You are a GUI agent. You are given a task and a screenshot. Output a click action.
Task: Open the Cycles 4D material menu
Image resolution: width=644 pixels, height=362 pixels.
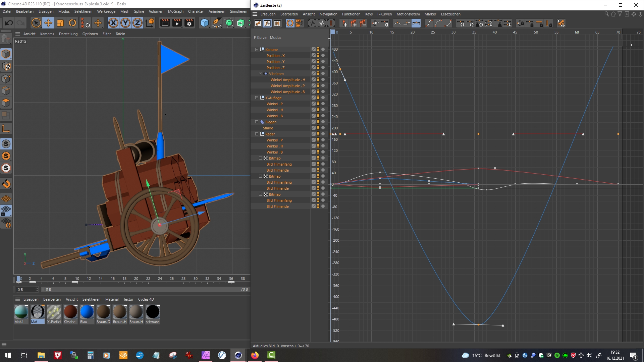pos(146,299)
